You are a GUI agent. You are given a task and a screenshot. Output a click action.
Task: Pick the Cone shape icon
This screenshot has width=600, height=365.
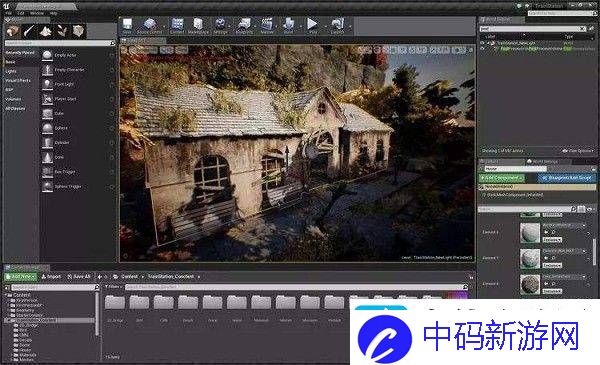[47, 157]
